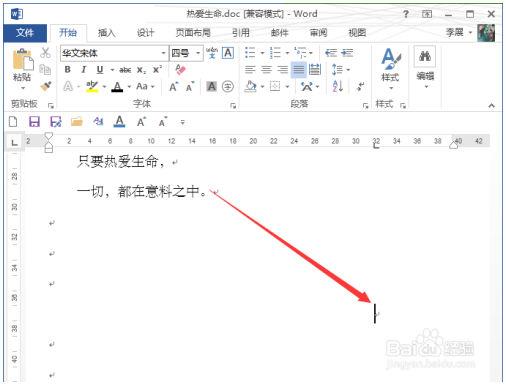Image resolution: width=506 pixels, height=385 pixels.
Task: Switch to the 插入 tab
Action: (106, 33)
